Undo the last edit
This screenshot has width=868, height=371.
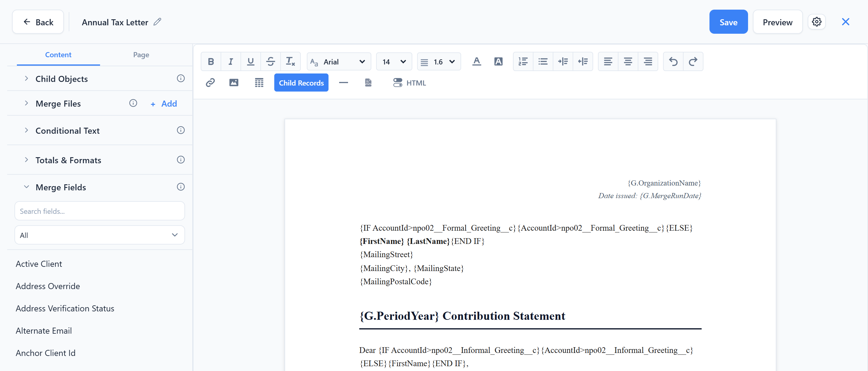673,62
